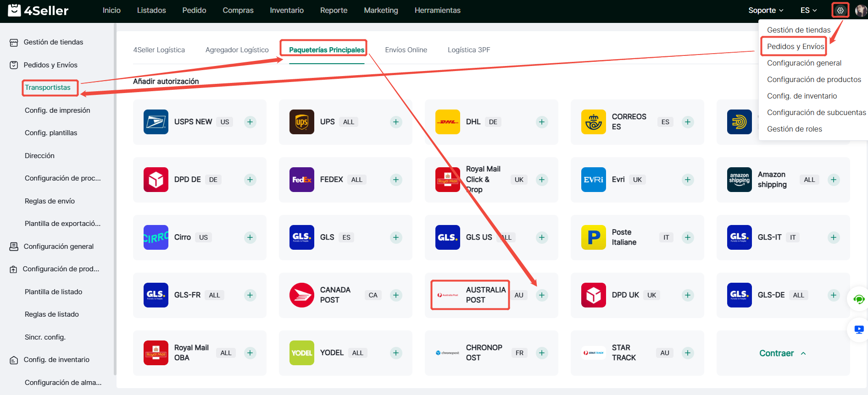Add YODEL carrier authorization

pos(396,353)
